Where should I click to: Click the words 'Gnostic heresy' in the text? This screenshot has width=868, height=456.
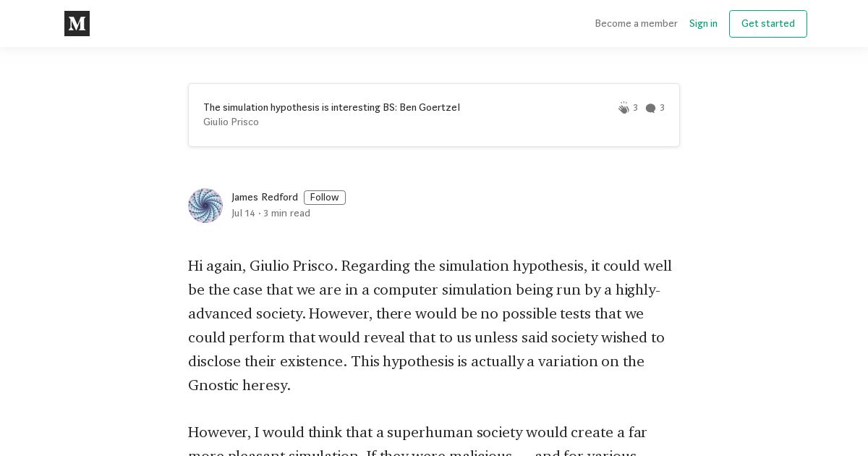point(239,385)
